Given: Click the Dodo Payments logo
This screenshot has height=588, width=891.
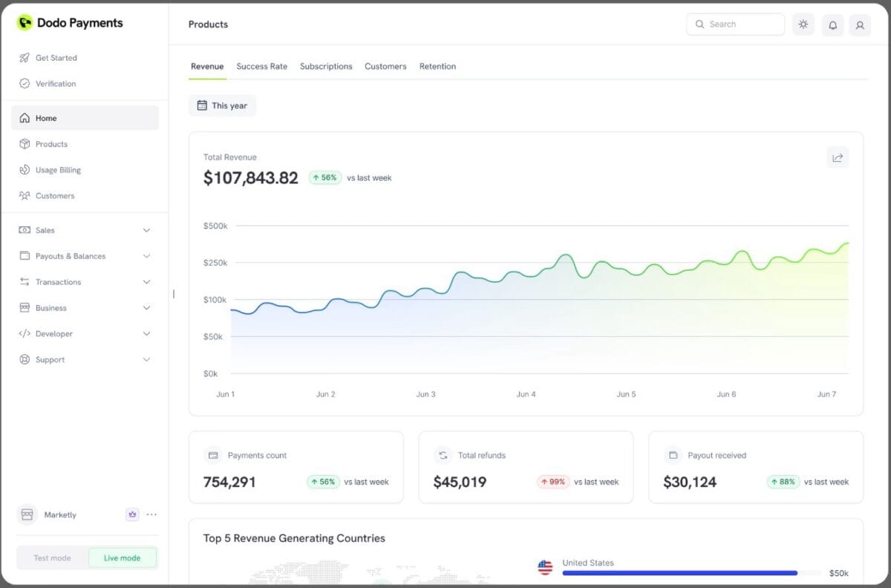Looking at the screenshot, I should tap(26, 22).
